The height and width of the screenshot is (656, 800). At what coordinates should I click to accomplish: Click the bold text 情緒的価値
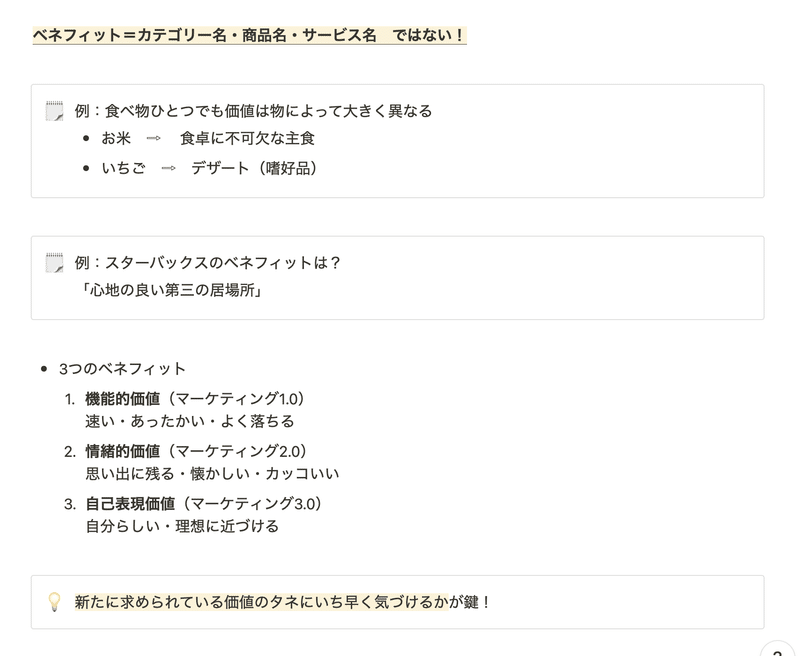click(x=123, y=451)
